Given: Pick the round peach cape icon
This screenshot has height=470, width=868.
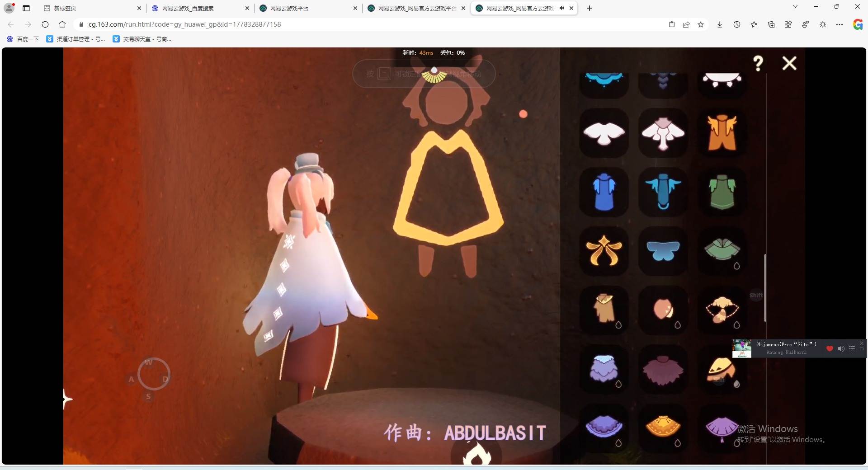Looking at the screenshot, I should click(663, 310).
